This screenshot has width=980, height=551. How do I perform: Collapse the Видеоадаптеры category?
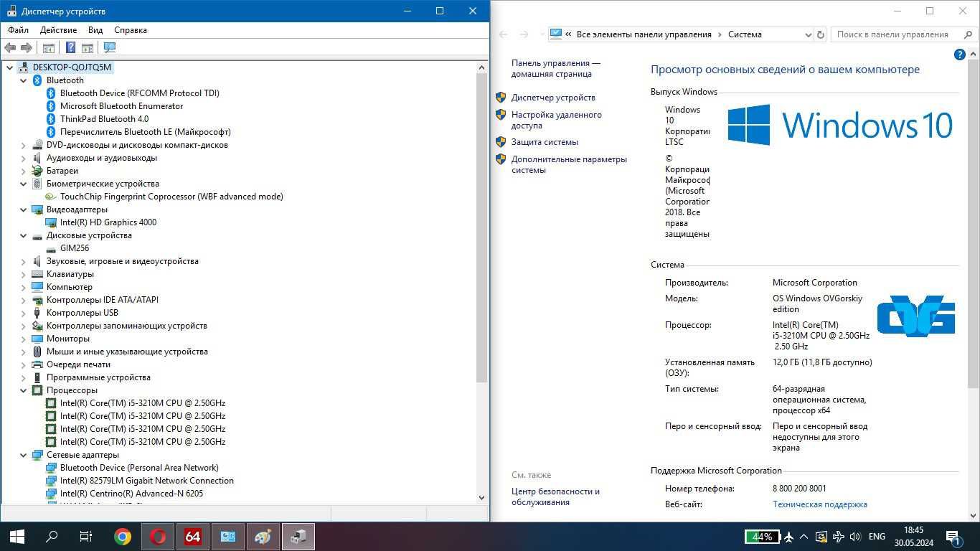pyautogui.click(x=24, y=209)
